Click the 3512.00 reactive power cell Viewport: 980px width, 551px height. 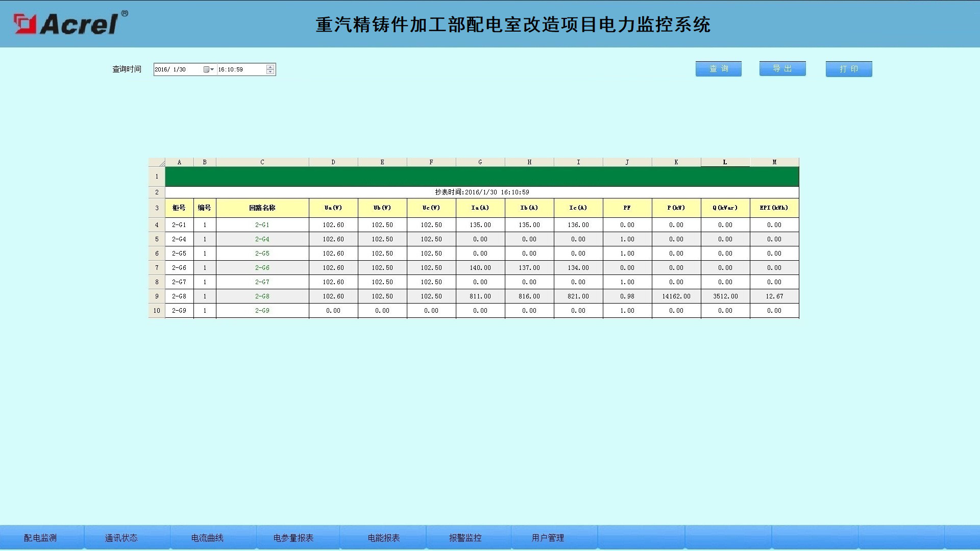tap(725, 296)
